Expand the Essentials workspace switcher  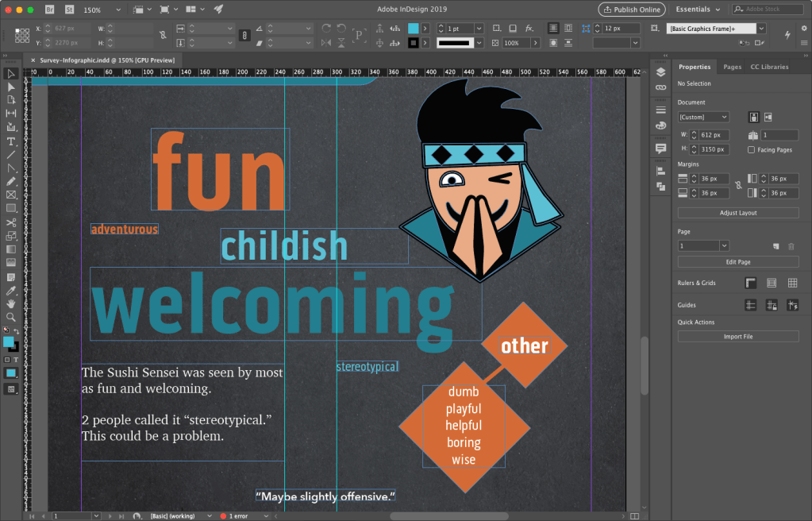[x=697, y=9]
